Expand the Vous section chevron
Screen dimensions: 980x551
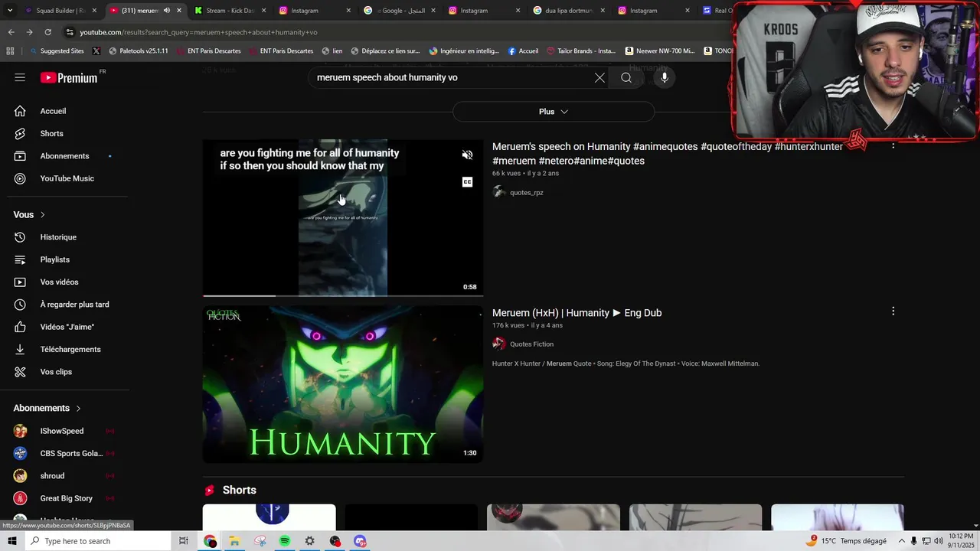coord(42,215)
